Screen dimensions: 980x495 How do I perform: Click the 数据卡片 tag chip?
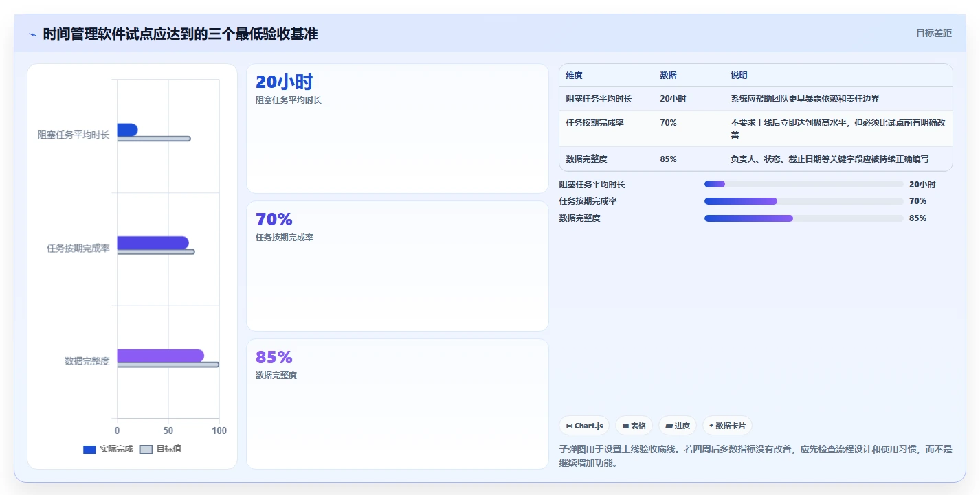click(x=727, y=426)
